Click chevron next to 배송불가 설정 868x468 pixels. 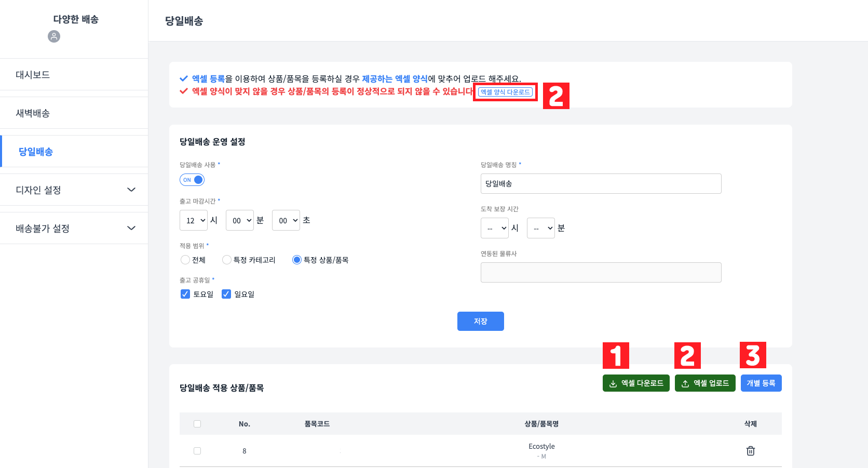131,229
